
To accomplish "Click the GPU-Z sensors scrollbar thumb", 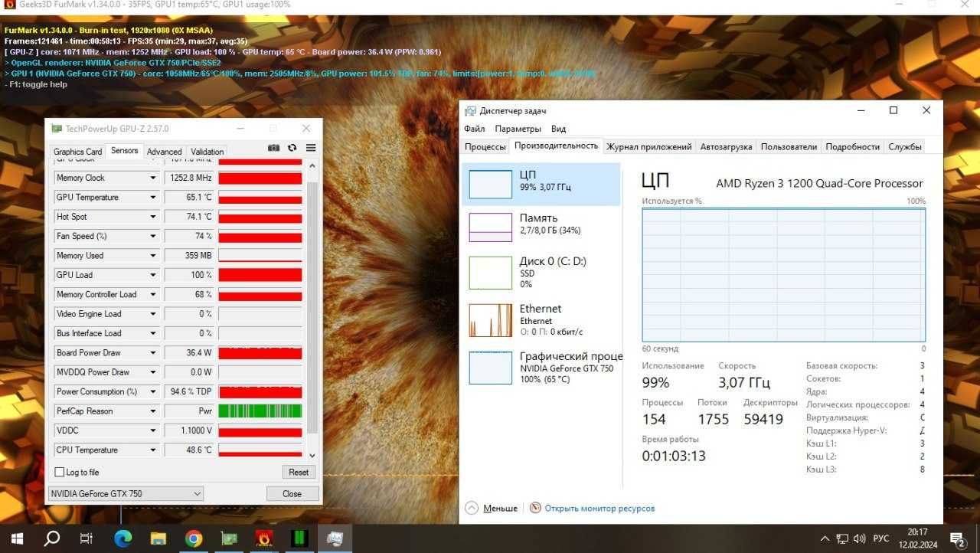I will point(312,309).
